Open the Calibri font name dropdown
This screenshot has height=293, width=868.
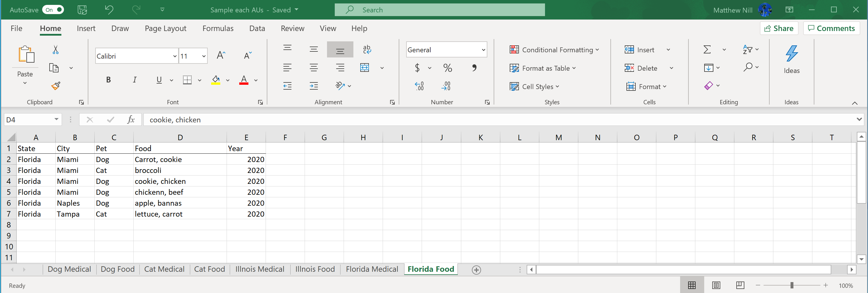[175, 56]
